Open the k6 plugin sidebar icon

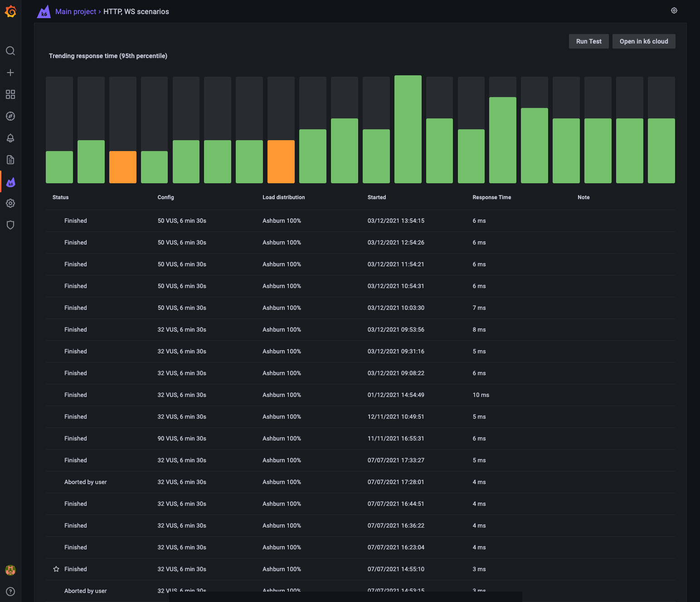(10, 182)
